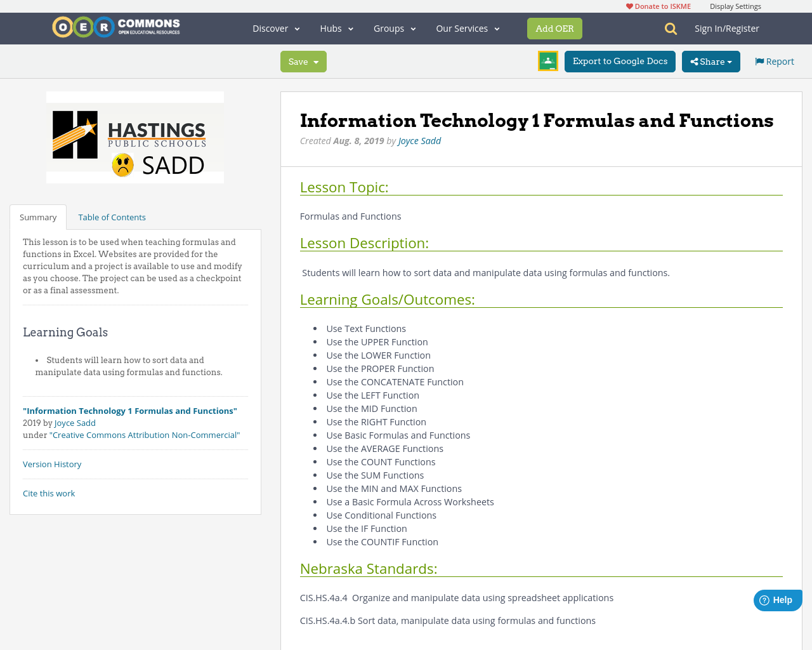
Task: View the Version History
Action: point(52,463)
